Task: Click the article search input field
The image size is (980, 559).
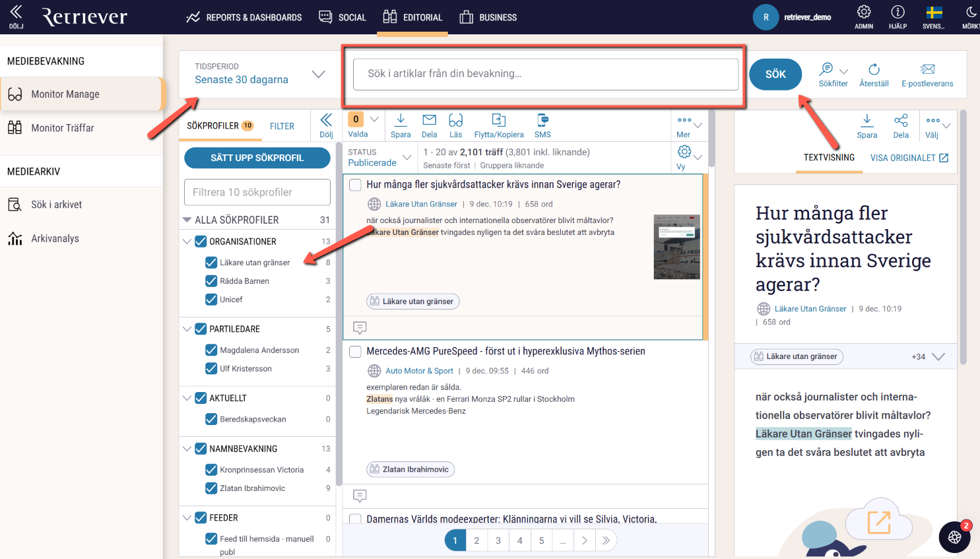Action: (546, 74)
